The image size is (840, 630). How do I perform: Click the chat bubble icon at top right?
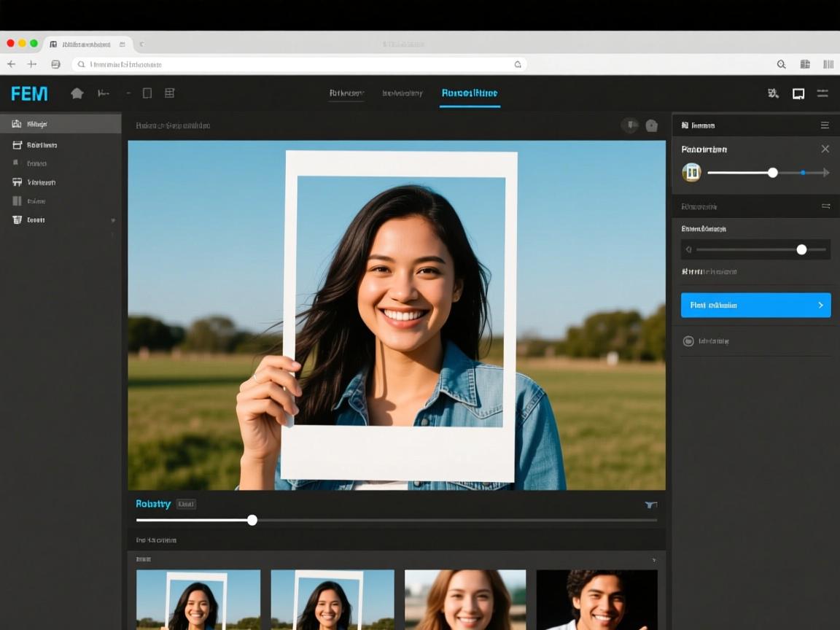(798, 93)
